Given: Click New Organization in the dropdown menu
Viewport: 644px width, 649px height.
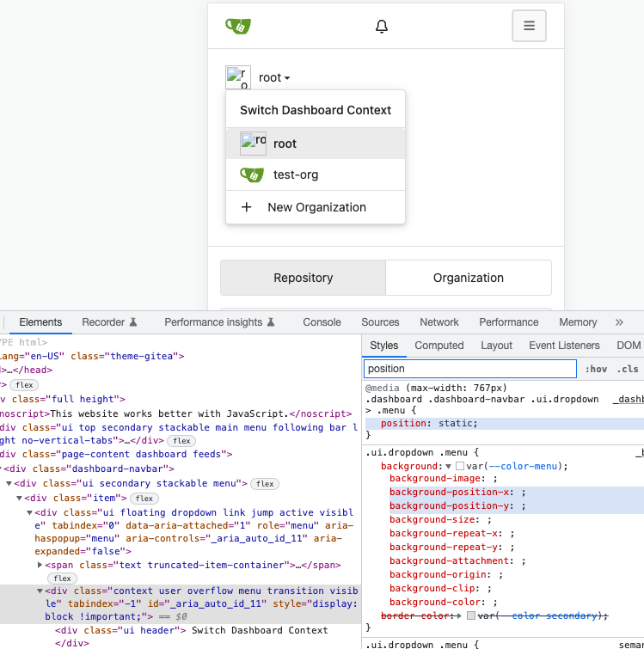Looking at the screenshot, I should click(316, 207).
